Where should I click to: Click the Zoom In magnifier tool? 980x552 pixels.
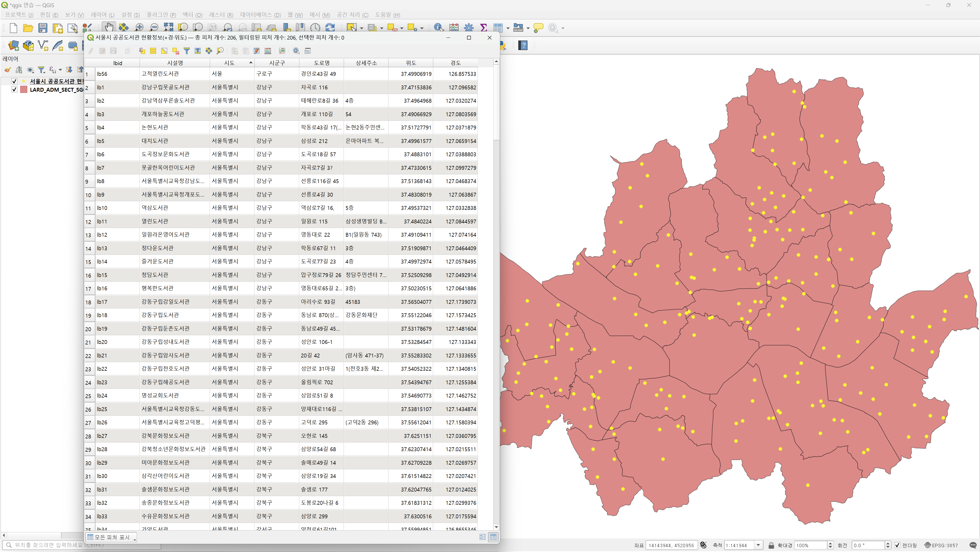(139, 27)
